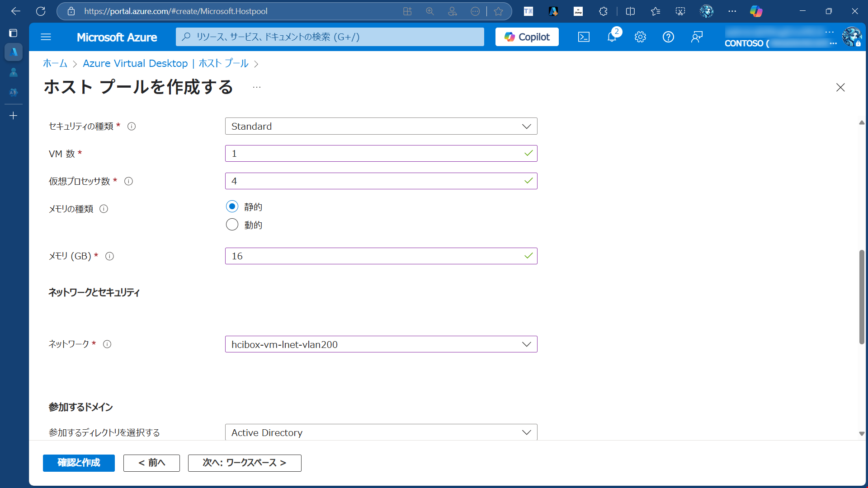This screenshot has width=868, height=488.
Task: Click the メモリ (GB) input field
Action: (x=375, y=256)
